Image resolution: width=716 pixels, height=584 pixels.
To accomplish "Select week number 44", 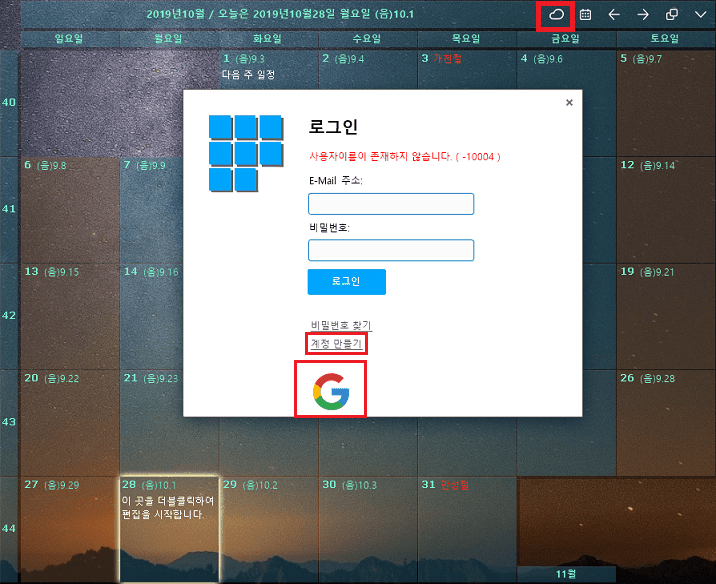I will 9,529.
